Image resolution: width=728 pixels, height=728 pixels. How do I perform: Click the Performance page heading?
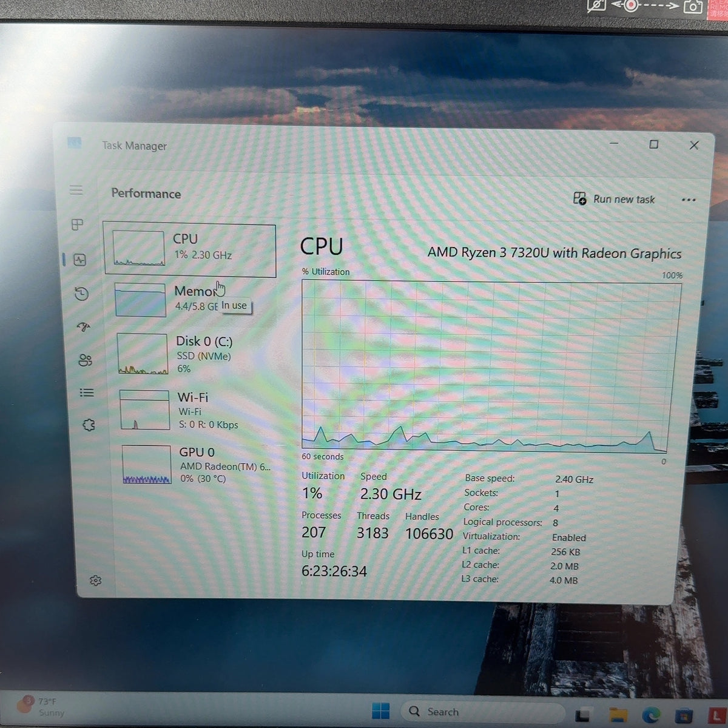pos(146,194)
